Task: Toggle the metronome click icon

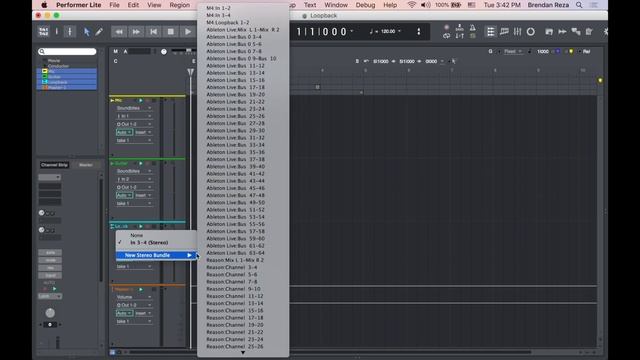Action: click(472, 28)
